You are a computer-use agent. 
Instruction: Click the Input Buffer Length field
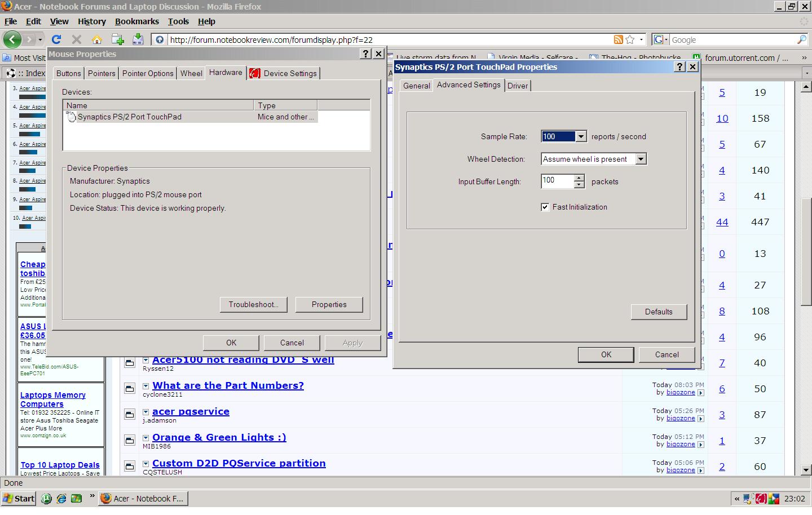click(557, 181)
